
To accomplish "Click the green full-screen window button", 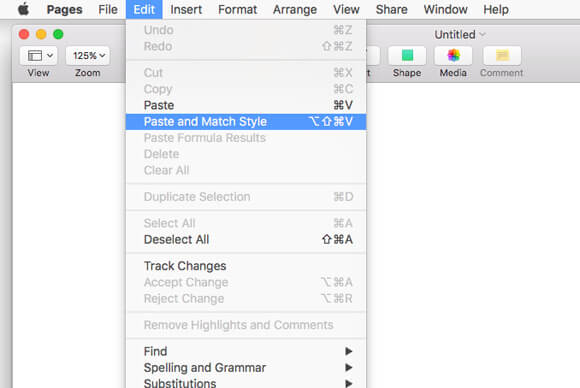I will (x=58, y=34).
